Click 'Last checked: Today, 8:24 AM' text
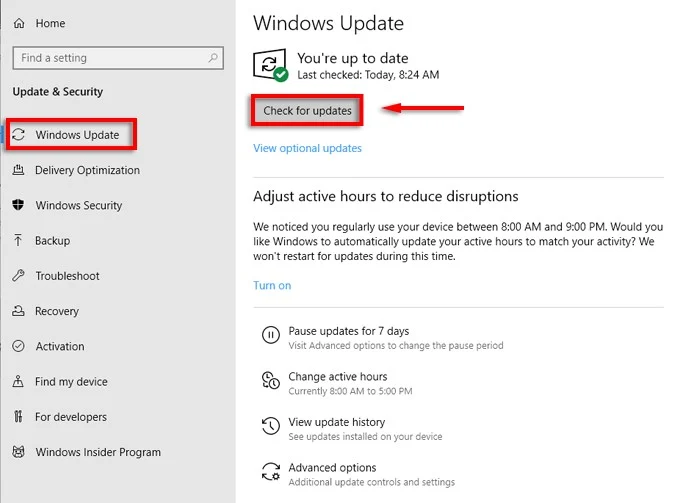Screen dimensions: 680x503 [x=368, y=75]
